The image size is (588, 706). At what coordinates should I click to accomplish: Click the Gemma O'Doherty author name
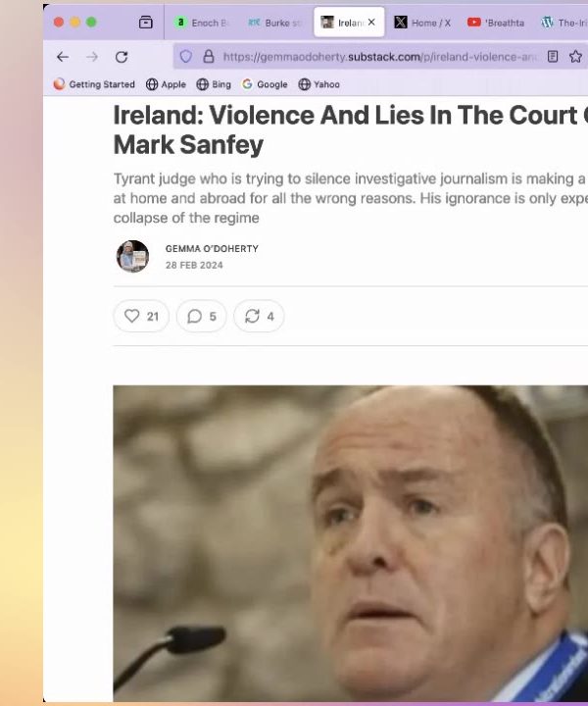click(212, 248)
